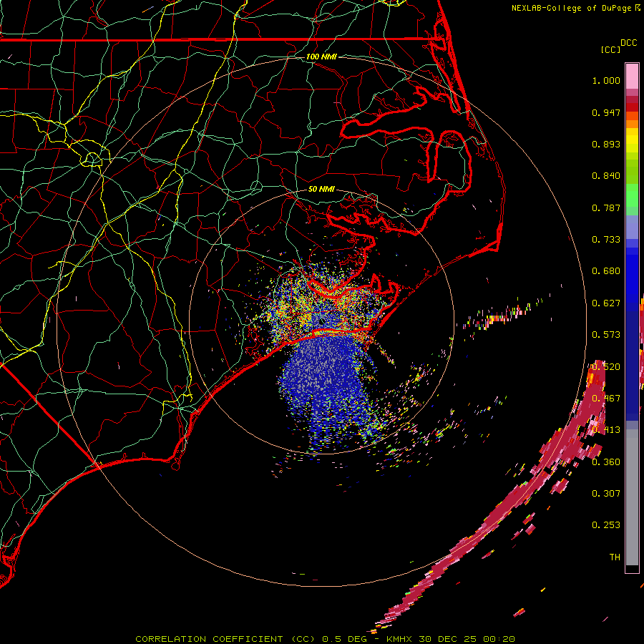Click the KMHX radar site marker at center
Viewport: 644px width, 644px height.
[321, 321]
